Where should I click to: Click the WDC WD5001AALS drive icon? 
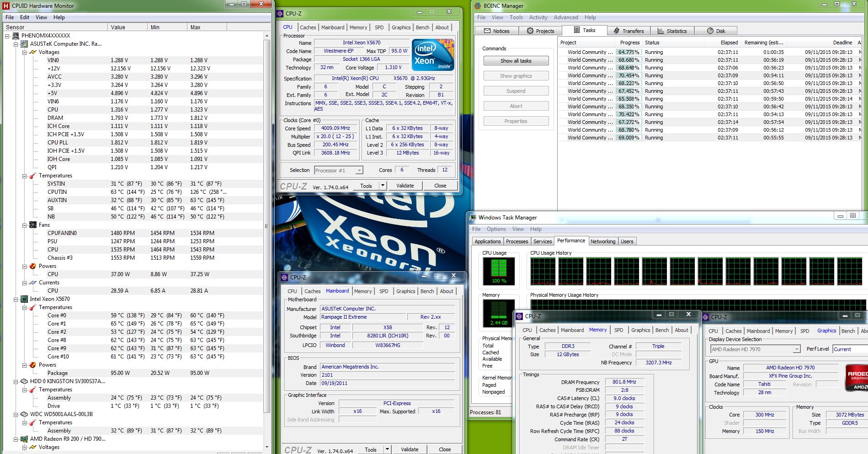point(24,414)
